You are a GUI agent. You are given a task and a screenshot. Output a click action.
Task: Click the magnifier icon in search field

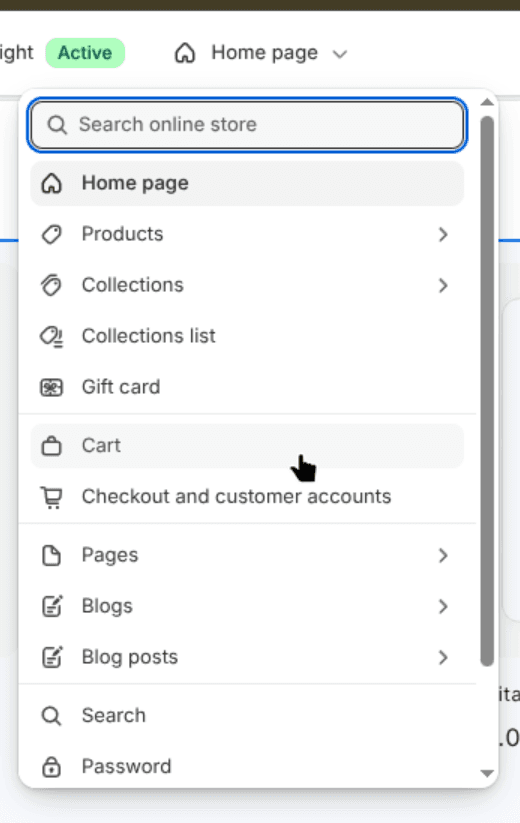point(57,125)
